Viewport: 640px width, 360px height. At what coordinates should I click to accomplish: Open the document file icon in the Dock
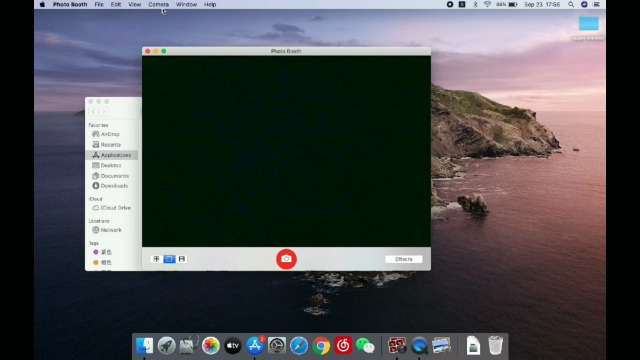(473, 346)
